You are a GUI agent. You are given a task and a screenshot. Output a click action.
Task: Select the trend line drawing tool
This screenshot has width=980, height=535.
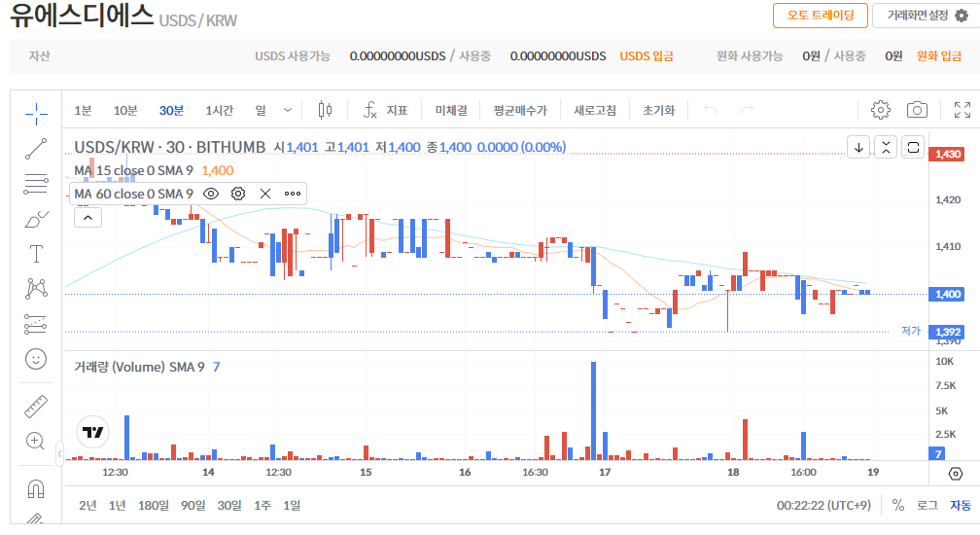(x=36, y=149)
